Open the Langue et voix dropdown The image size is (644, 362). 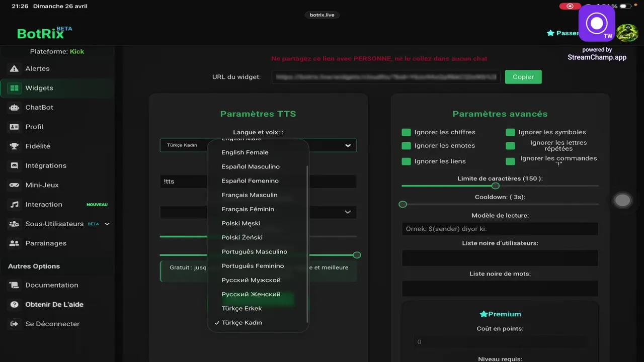[258, 145]
